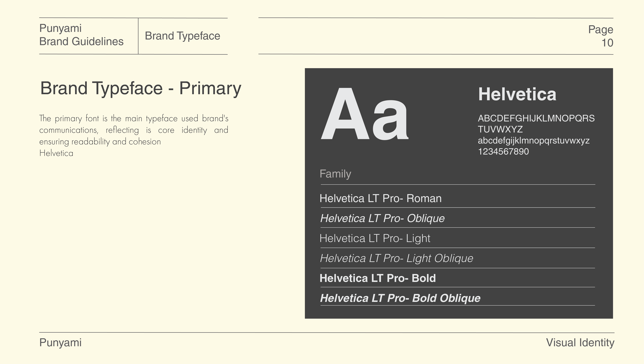Click the lowercase alphabet sample line

click(x=533, y=141)
